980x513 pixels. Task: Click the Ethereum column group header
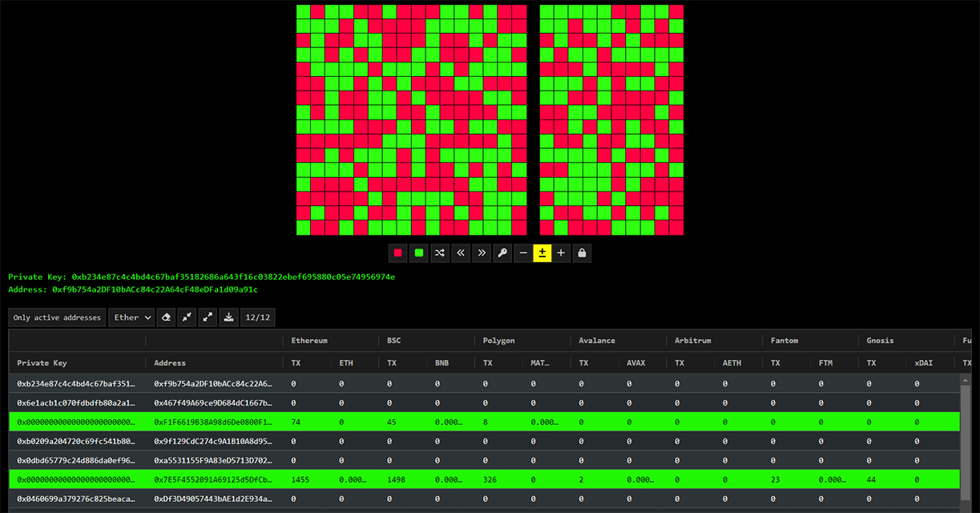click(x=330, y=341)
